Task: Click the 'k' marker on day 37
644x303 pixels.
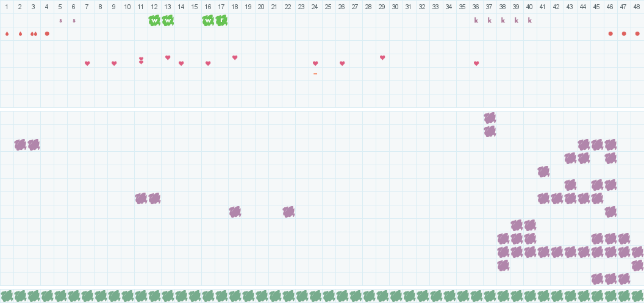Action: pyautogui.click(x=490, y=20)
